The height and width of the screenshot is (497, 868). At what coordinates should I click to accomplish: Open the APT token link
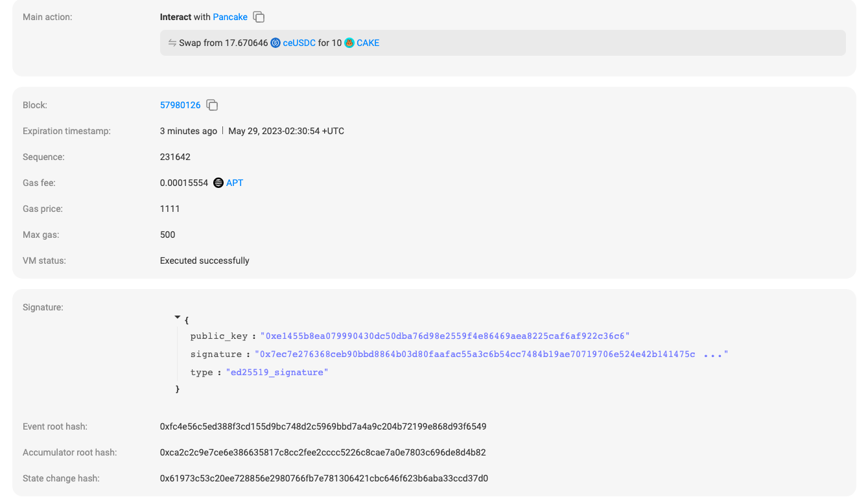[235, 183]
